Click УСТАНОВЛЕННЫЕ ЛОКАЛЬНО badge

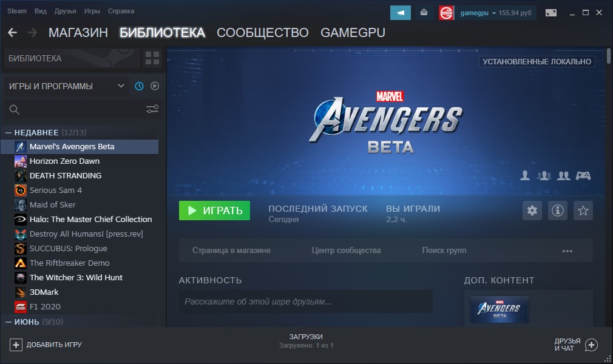(x=537, y=61)
